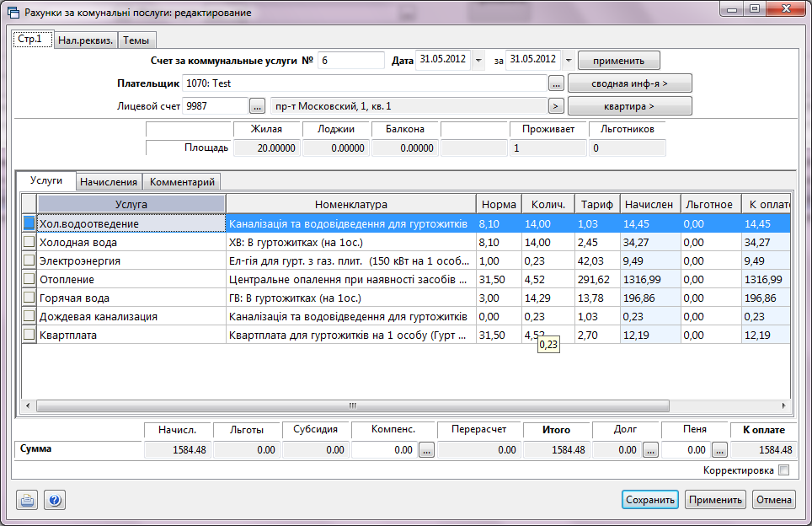Open Лицевой счет lookup ellipsis button
Viewport: 812px width, 526px height.
point(257,106)
